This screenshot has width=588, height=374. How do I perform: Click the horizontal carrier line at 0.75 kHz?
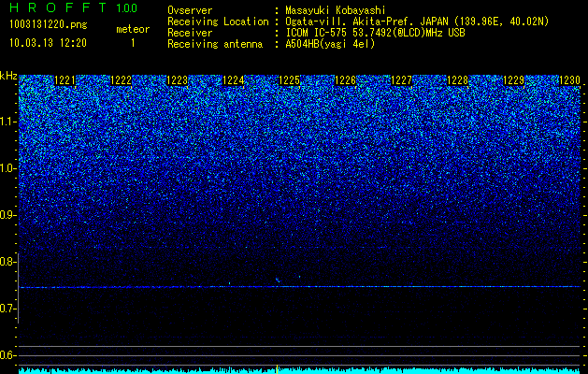(x=299, y=287)
